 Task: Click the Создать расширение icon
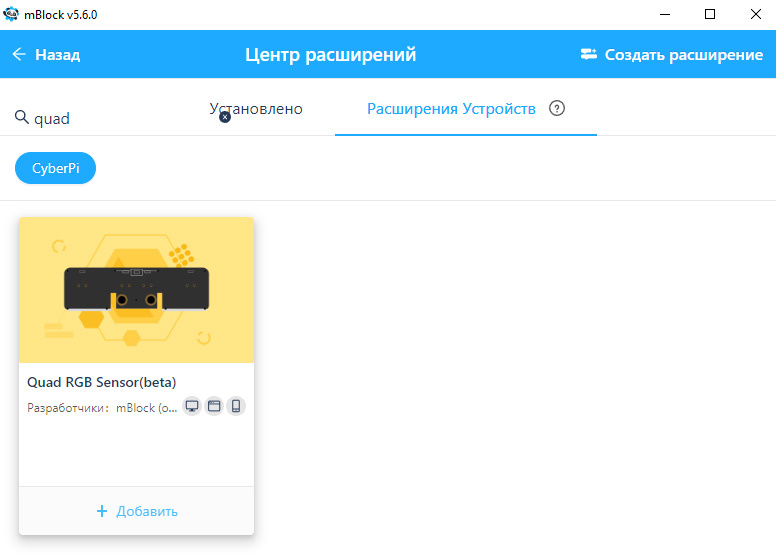pyautogui.click(x=588, y=54)
